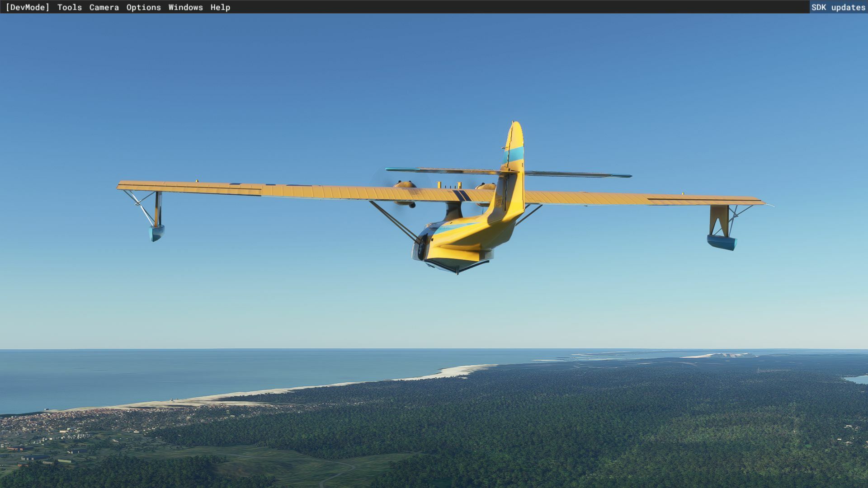The width and height of the screenshot is (868, 488).
Task: Open the Windows menu
Action: click(185, 7)
